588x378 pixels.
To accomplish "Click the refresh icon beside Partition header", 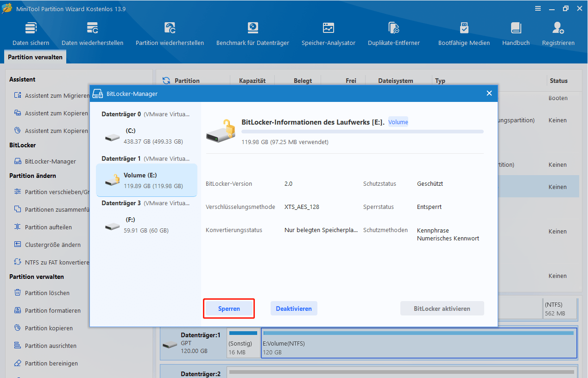I will pos(166,81).
